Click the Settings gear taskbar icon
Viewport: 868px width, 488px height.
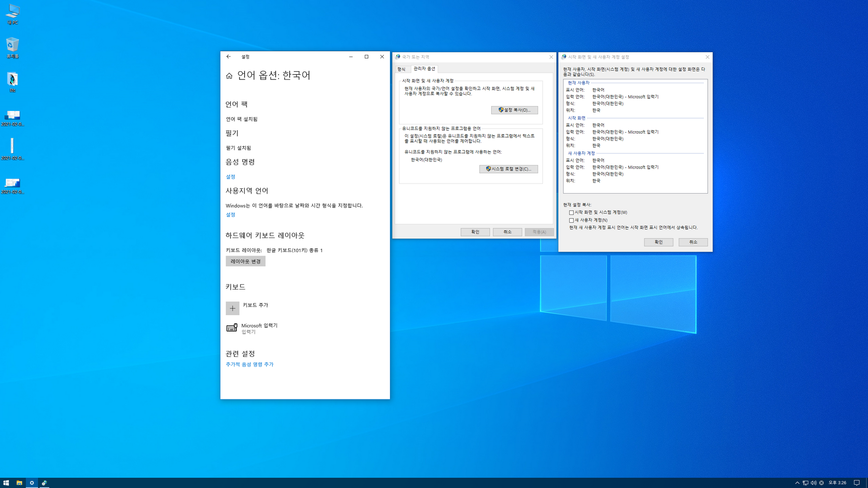pos(32,483)
